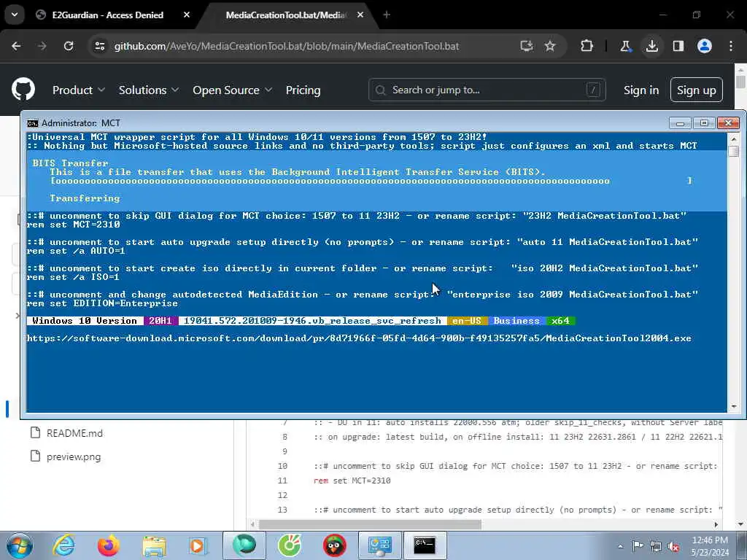The width and height of the screenshot is (747, 560).
Task: Open the Extensions puzzle icon
Action: 587,46
